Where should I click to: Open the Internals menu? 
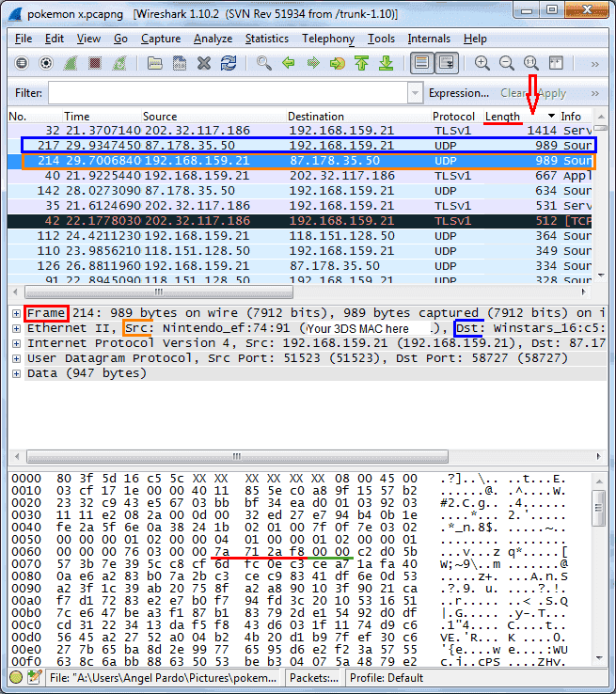pyautogui.click(x=429, y=39)
